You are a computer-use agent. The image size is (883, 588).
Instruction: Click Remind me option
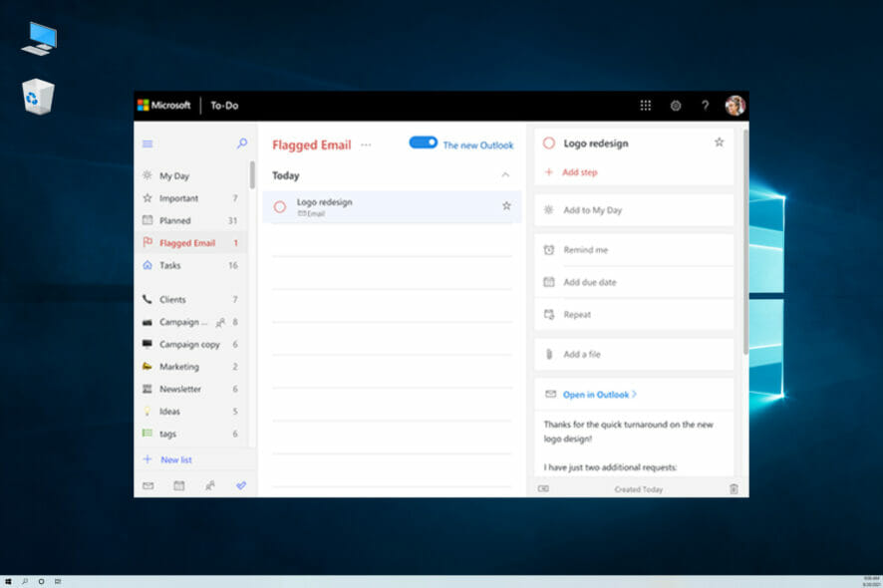click(x=634, y=249)
